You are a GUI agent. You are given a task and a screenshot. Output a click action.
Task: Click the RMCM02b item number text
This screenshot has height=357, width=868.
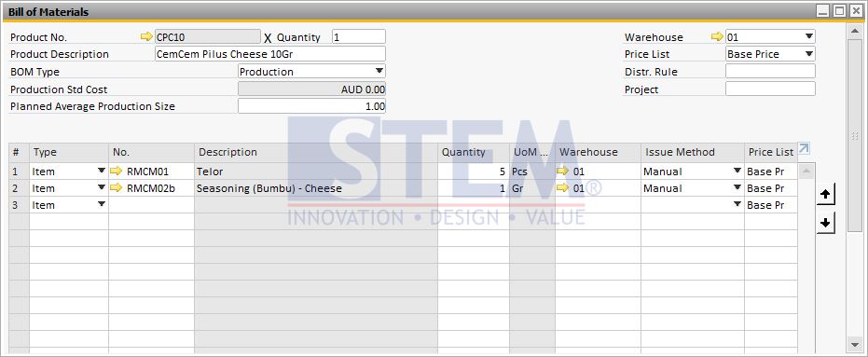(151, 188)
